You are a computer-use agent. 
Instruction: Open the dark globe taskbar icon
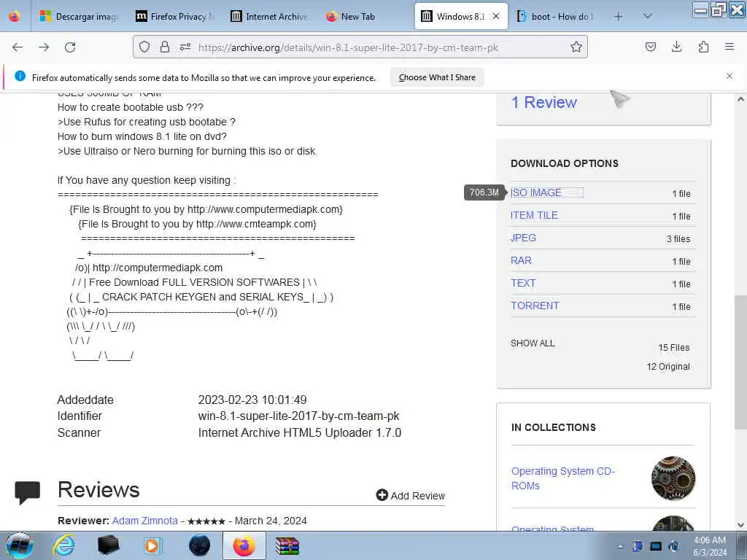(x=200, y=545)
